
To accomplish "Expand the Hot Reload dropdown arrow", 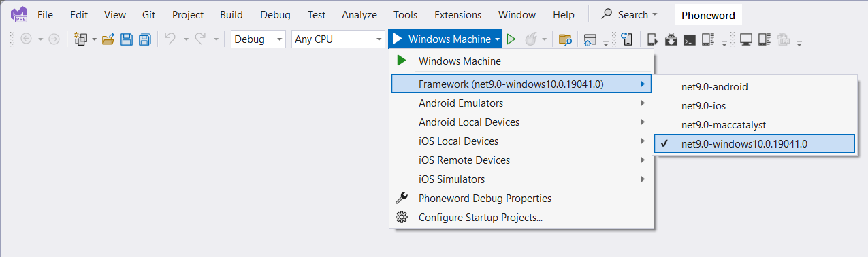I will [544, 39].
